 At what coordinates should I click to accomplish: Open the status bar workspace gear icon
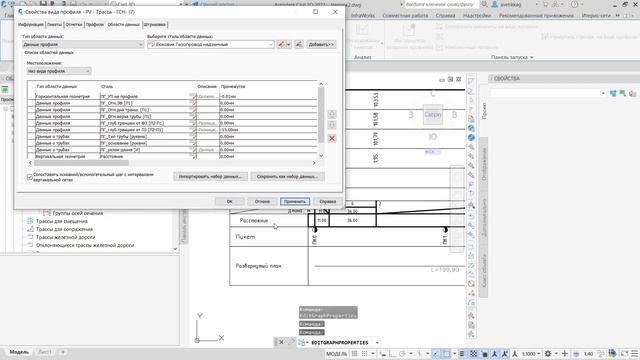[548, 353]
